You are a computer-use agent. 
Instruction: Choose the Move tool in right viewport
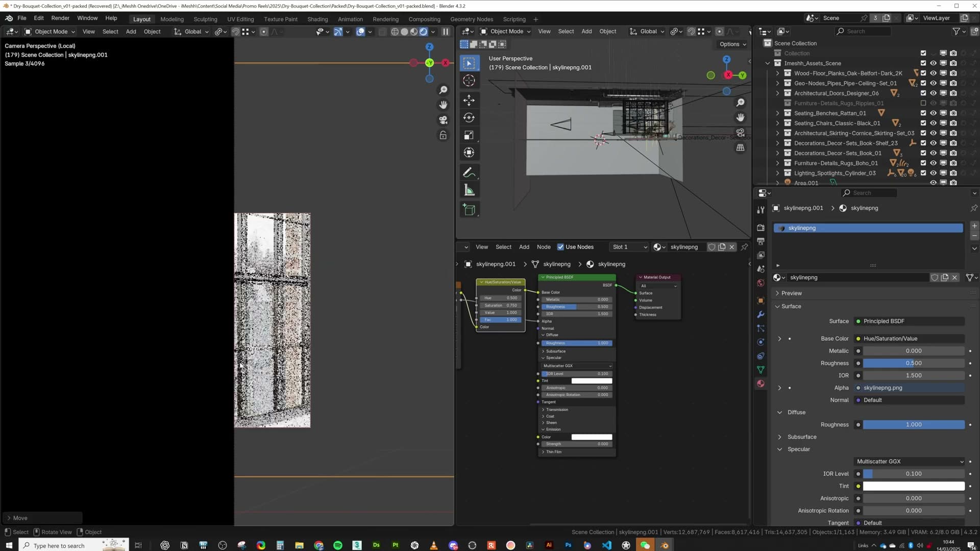pyautogui.click(x=469, y=101)
